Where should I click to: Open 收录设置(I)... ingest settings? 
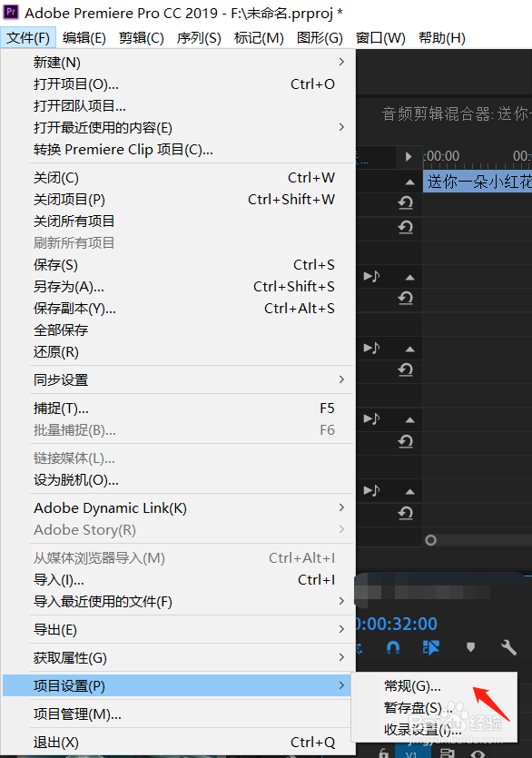point(434,730)
